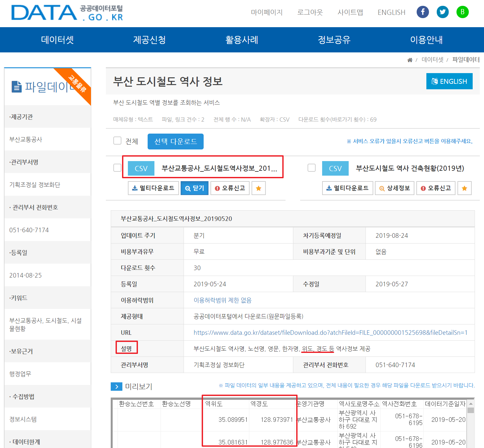
Task: Click 이용허락범위 제한 없음 link
Action: [x=222, y=300]
